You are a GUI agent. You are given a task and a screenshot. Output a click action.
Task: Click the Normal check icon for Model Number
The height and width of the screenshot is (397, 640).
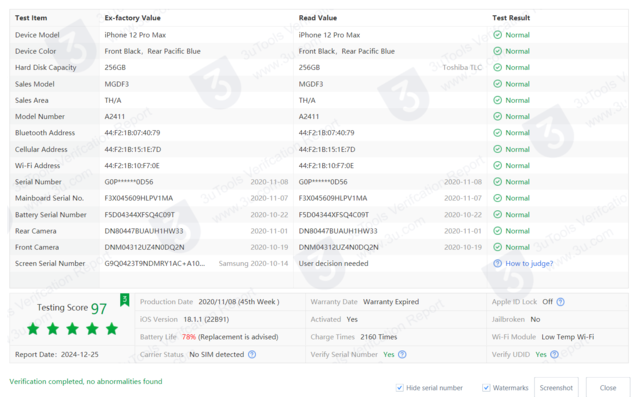click(x=497, y=116)
